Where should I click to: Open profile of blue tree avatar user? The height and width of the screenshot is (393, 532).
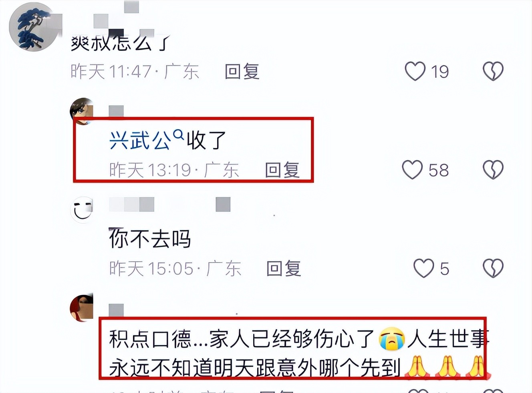pos(33,27)
